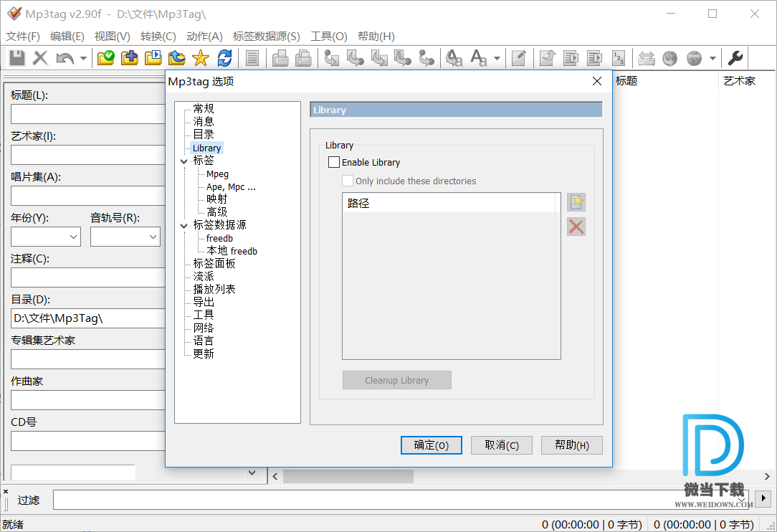Select the 本地 freedb tree item

click(232, 251)
